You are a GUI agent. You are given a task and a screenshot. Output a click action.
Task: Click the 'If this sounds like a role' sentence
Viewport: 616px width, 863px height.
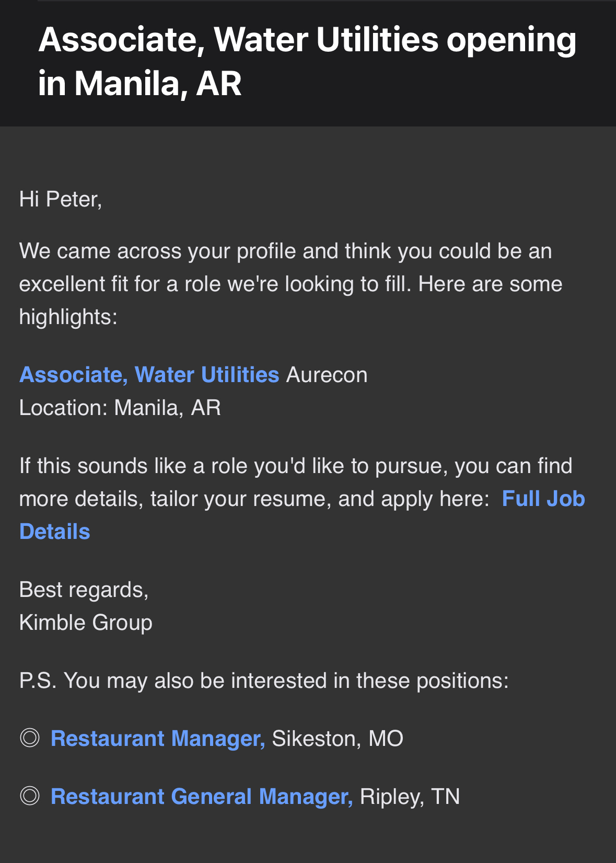296,466
